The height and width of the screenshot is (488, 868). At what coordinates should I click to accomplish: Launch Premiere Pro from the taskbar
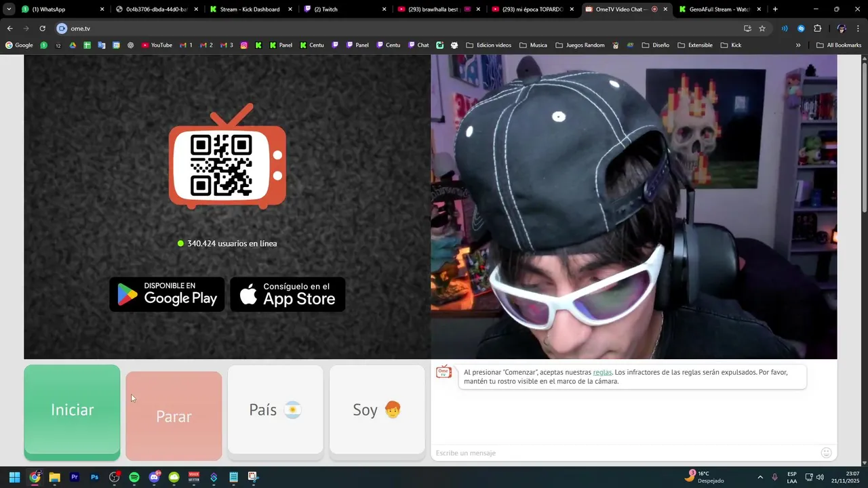(75, 477)
